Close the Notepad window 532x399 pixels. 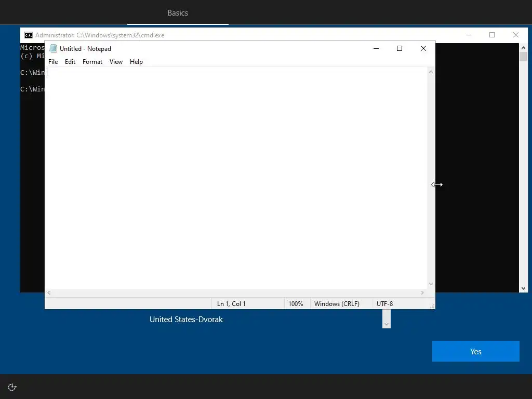click(423, 48)
